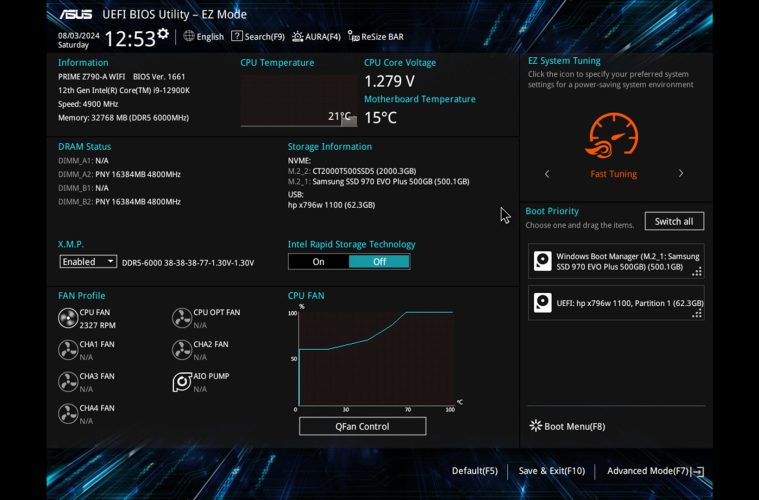This screenshot has width=759, height=500.
Task: Click the Fast Tuning speedometer icon
Action: (x=613, y=136)
